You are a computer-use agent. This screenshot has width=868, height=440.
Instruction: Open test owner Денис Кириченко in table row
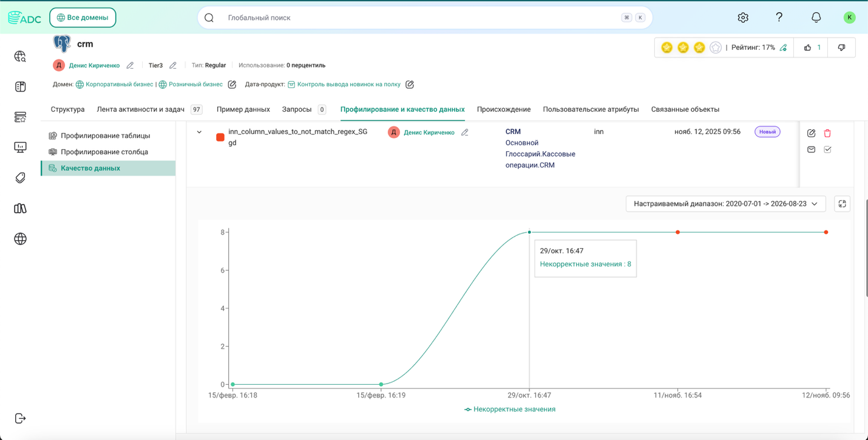[429, 132]
